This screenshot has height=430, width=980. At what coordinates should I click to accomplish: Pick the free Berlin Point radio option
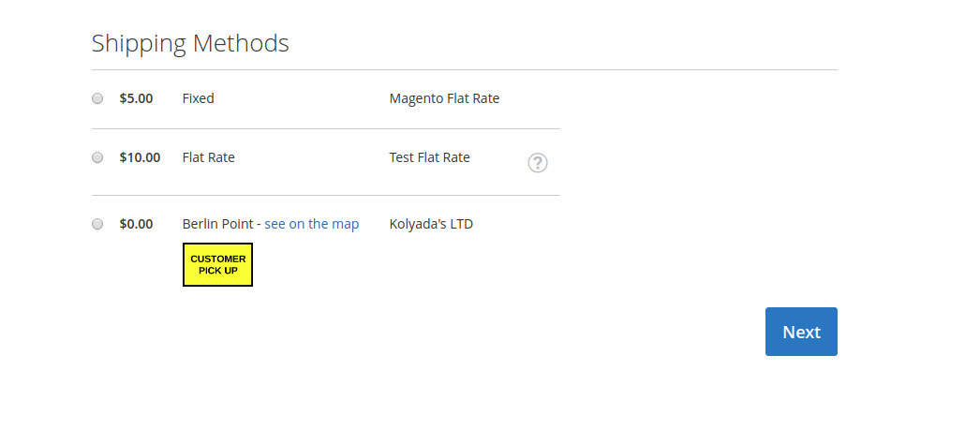point(97,224)
